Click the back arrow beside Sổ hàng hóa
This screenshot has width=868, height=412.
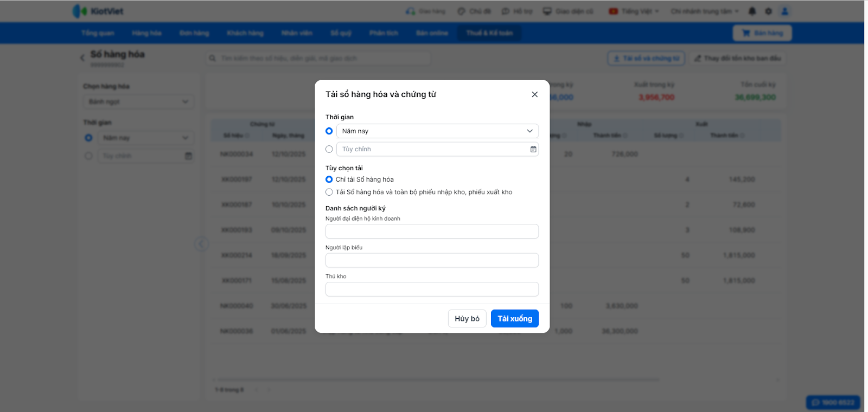point(82,57)
